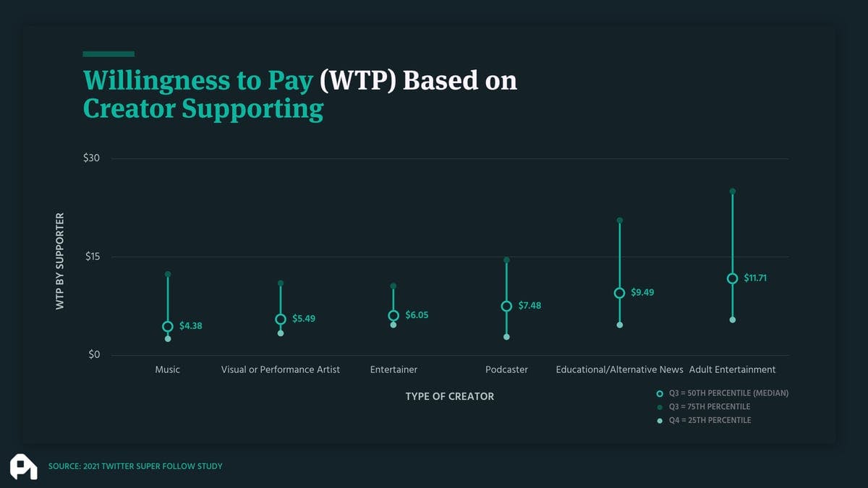868x488 pixels.
Task: Click the $4.38 value label
Action: pos(191,326)
